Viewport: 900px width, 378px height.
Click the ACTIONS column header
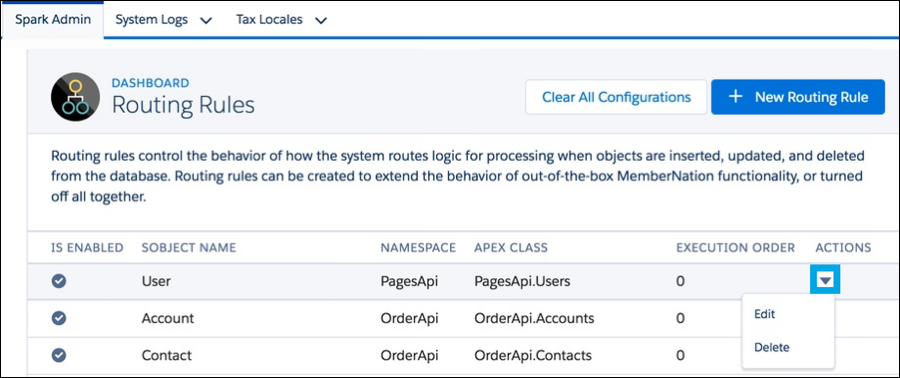click(843, 248)
